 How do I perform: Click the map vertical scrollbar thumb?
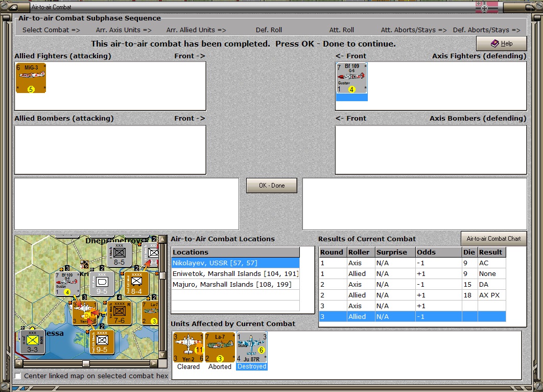point(162,275)
